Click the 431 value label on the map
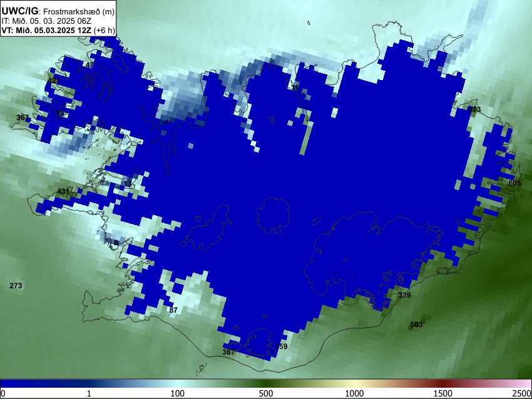Image resolution: width=532 pixels, height=399 pixels. [x=63, y=191]
